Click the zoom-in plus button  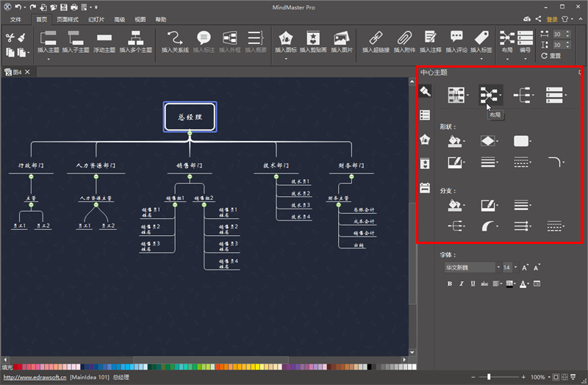tap(523, 377)
